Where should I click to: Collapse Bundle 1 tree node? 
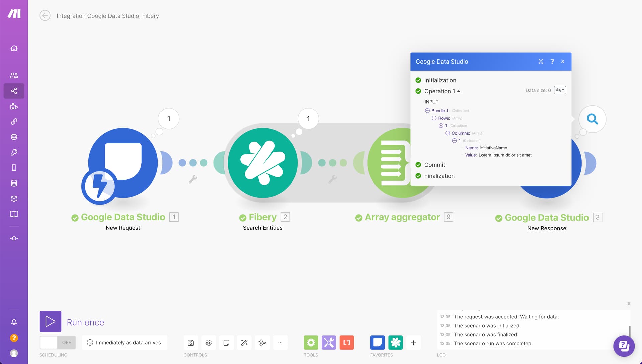click(x=427, y=111)
